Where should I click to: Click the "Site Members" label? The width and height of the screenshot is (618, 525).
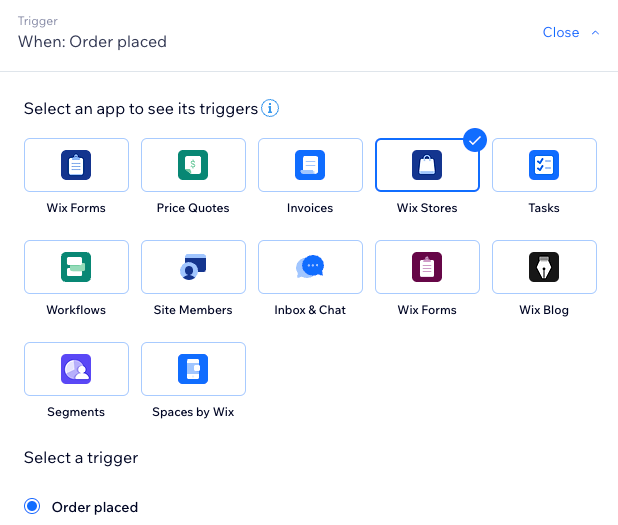coord(193,310)
